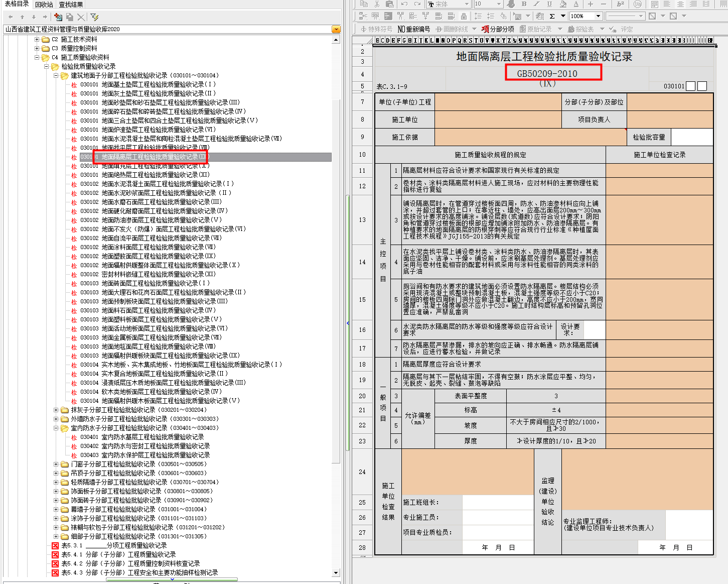Collapse 建筑地面子分部工程检验批验收记录 node
This screenshot has width=728, height=584.
[56, 75]
